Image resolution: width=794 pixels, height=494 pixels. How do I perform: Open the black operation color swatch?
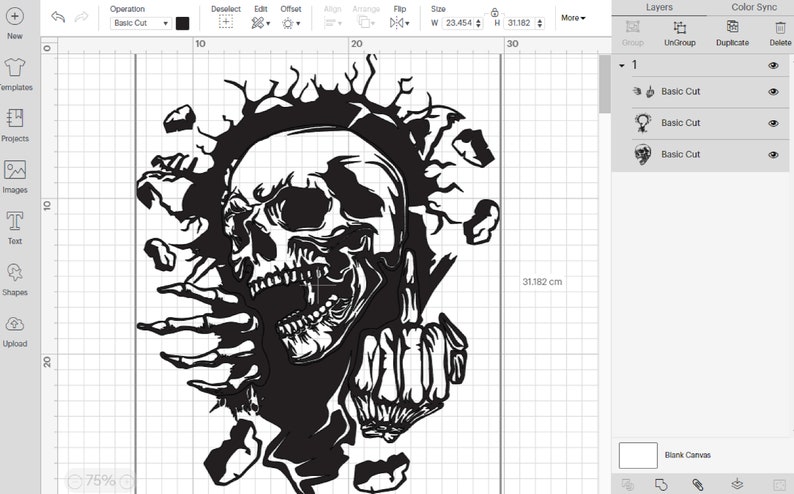[x=182, y=23]
